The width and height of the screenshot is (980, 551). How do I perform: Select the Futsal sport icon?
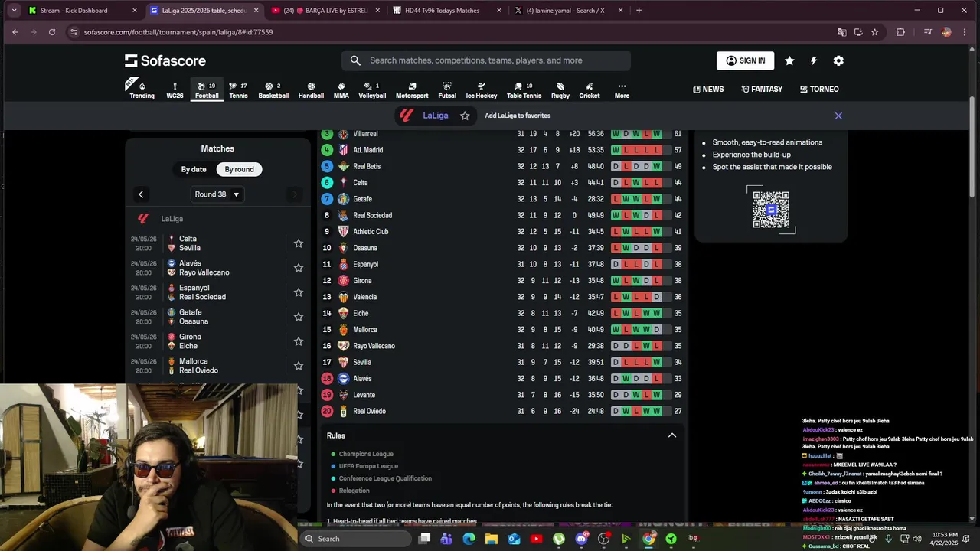tap(447, 90)
